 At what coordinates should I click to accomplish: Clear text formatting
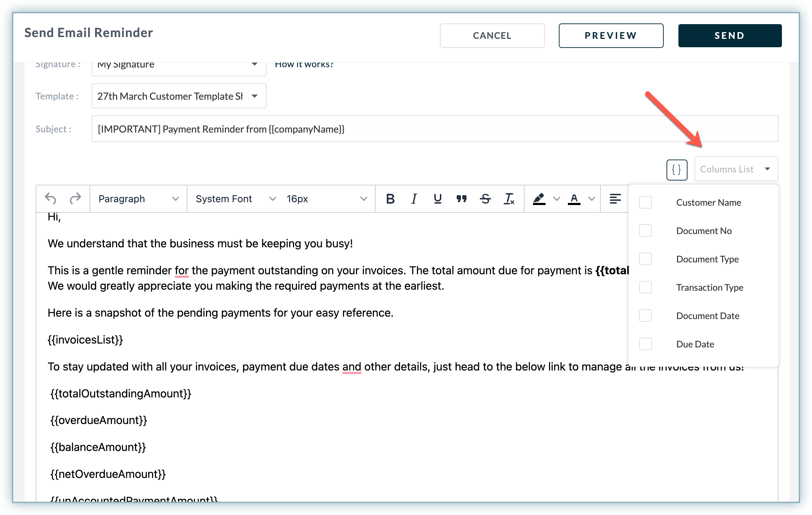(x=509, y=199)
